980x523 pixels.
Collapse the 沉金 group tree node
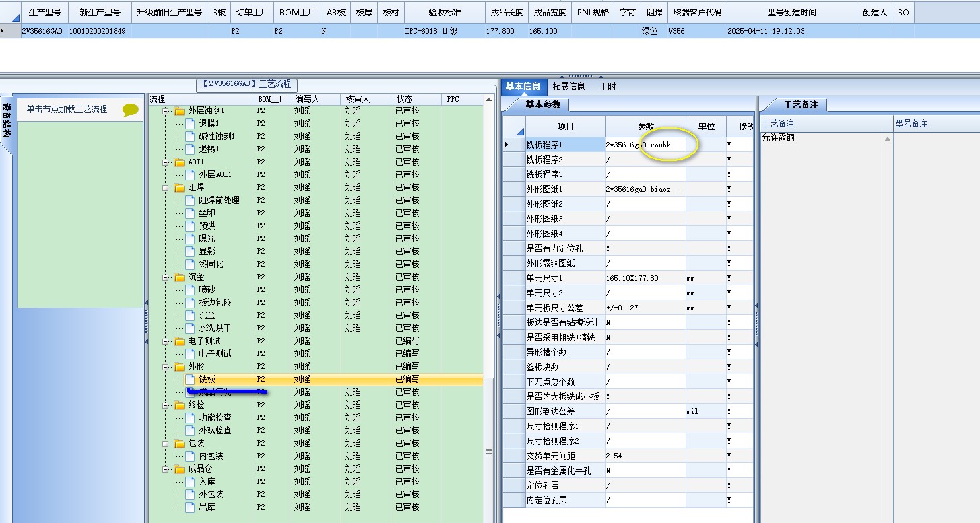166,277
